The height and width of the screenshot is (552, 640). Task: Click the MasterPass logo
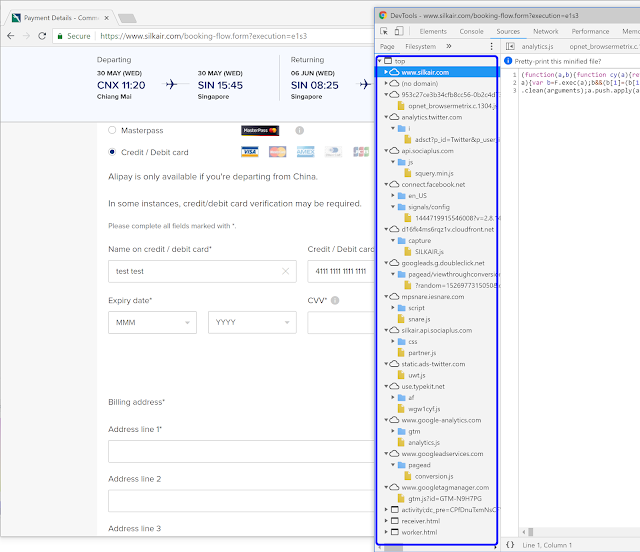pos(260,130)
